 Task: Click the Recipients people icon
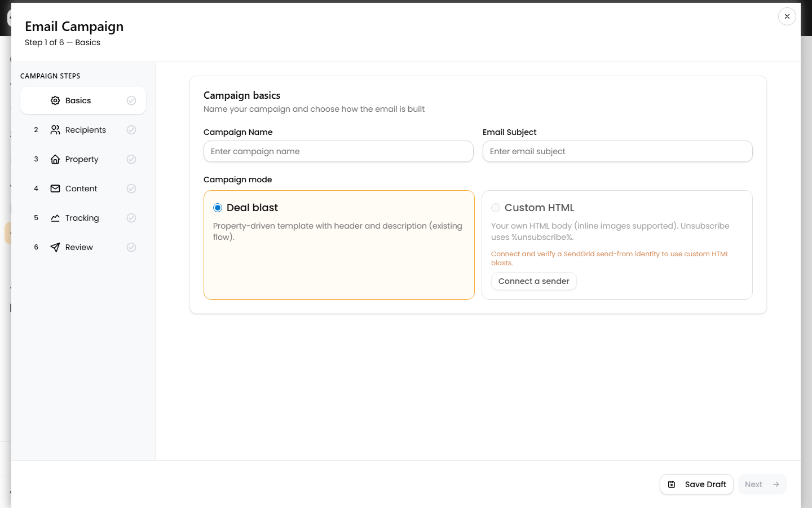pyautogui.click(x=55, y=130)
